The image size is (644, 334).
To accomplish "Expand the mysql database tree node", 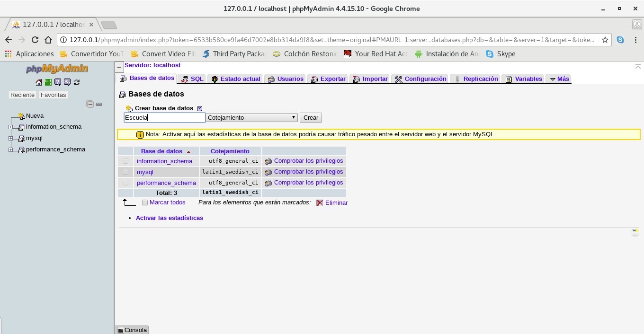I will pyautogui.click(x=11, y=138).
